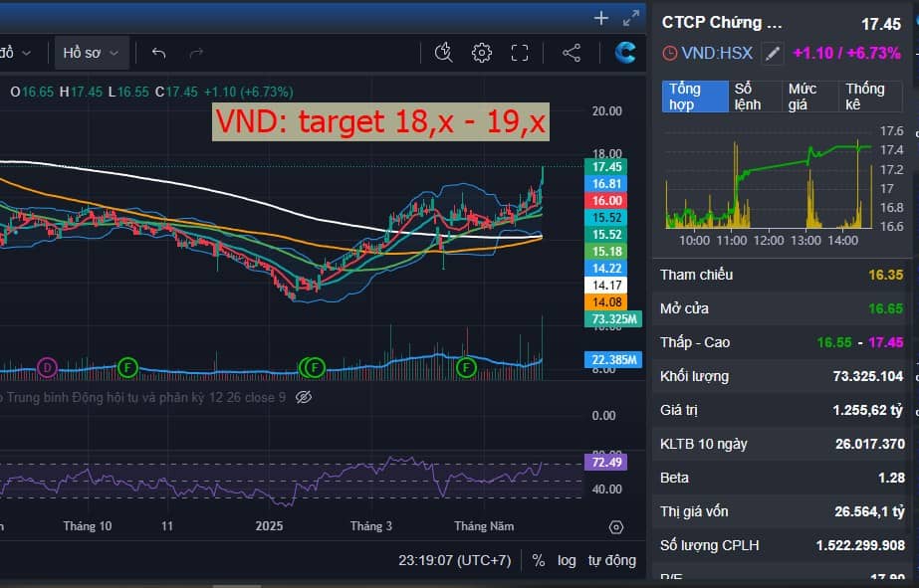919x588 pixels.
Task: Click the 17.45 current price label
Action: pos(606,167)
